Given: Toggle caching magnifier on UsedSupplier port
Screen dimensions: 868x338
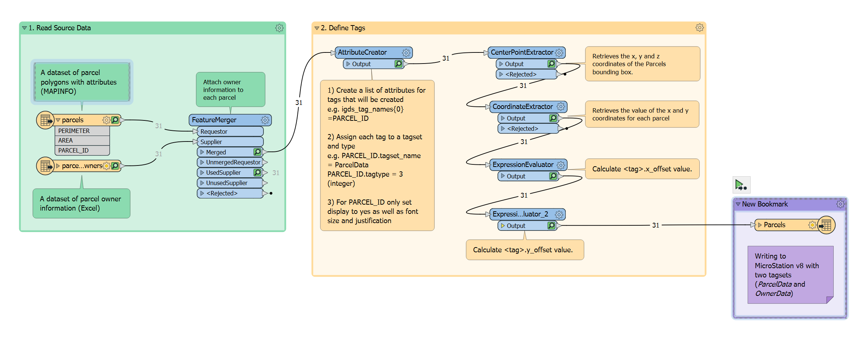Looking at the screenshot, I should [x=258, y=172].
